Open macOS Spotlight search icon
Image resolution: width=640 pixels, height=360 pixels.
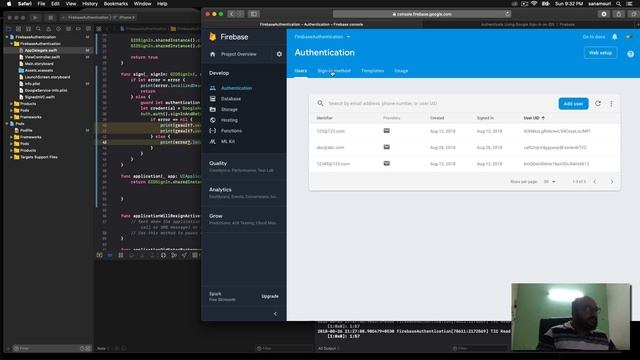pos(619,4)
